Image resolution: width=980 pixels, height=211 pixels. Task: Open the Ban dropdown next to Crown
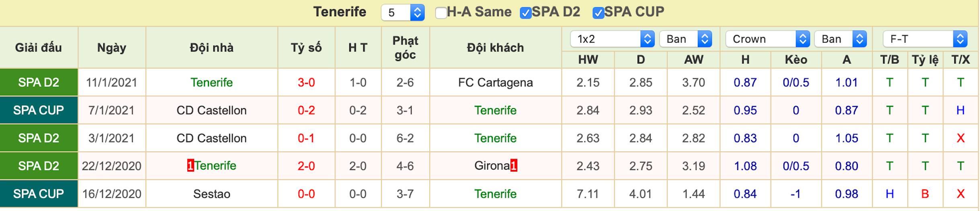pos(841,39)
